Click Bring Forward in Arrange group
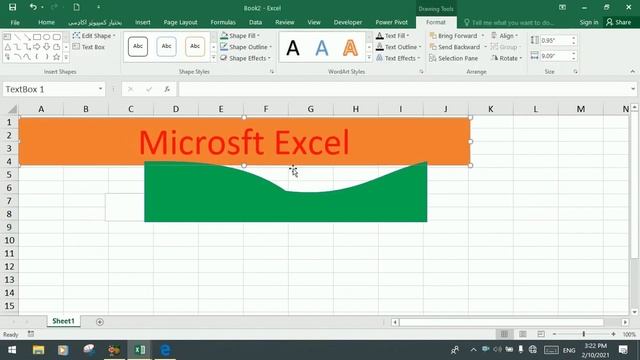Screen dimensions: 640x360 pos(453,36)
